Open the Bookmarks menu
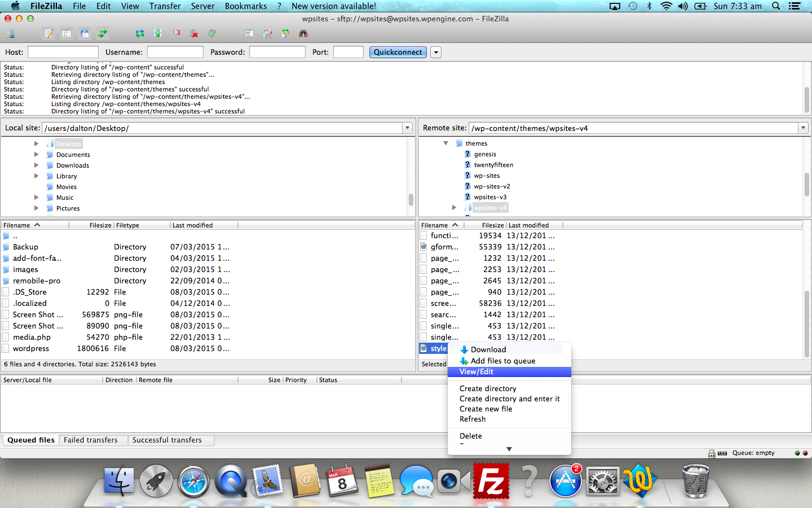The width and height of the screenshot is (812, 508). click(x=246, y=6)
